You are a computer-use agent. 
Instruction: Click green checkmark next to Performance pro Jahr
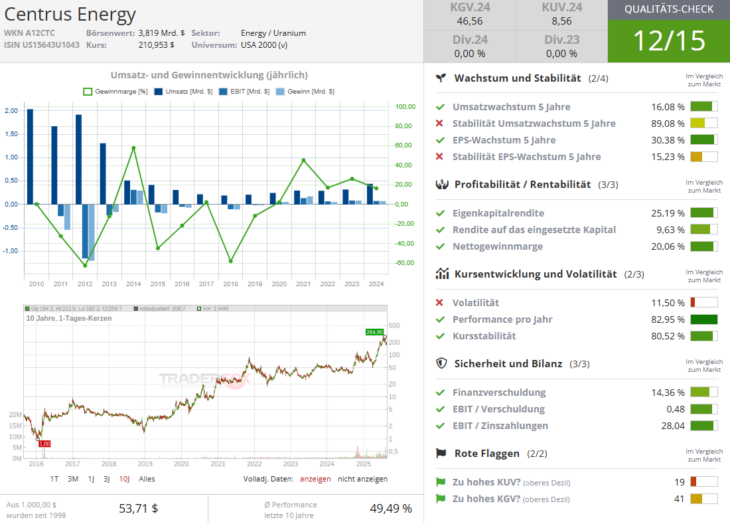pos(440,319)
